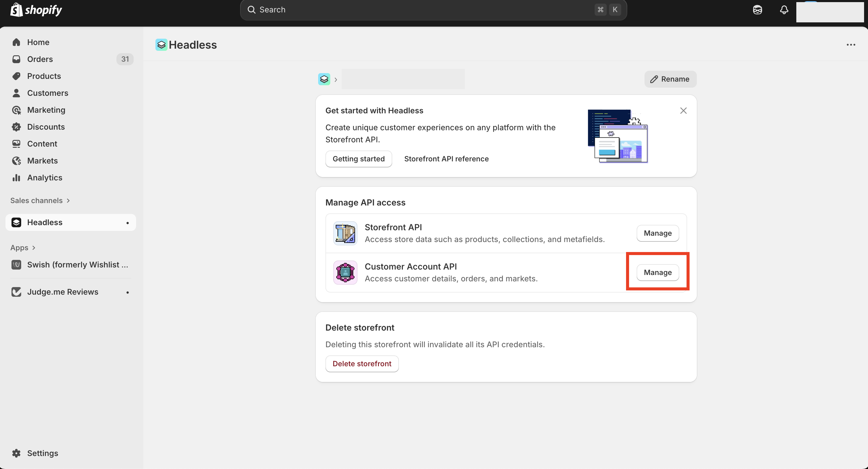Screen dimensions: 868x469
Task: Open Judge.me Reviews app
Action: 63,292
